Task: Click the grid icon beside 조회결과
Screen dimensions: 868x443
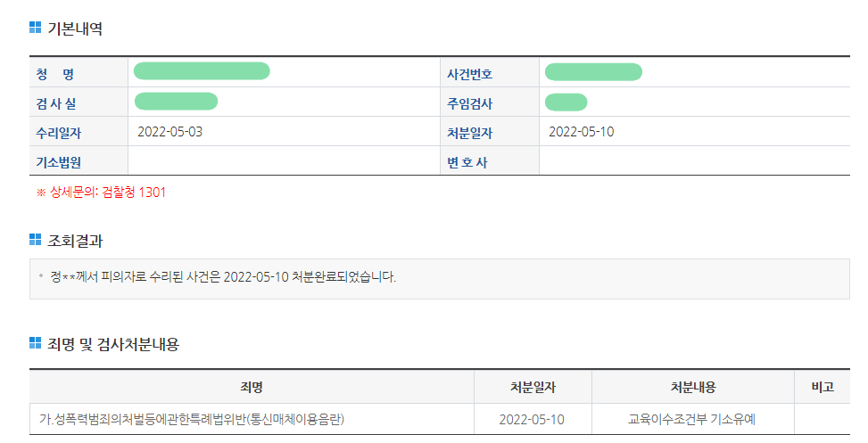Action: click(x=36, y=240)
